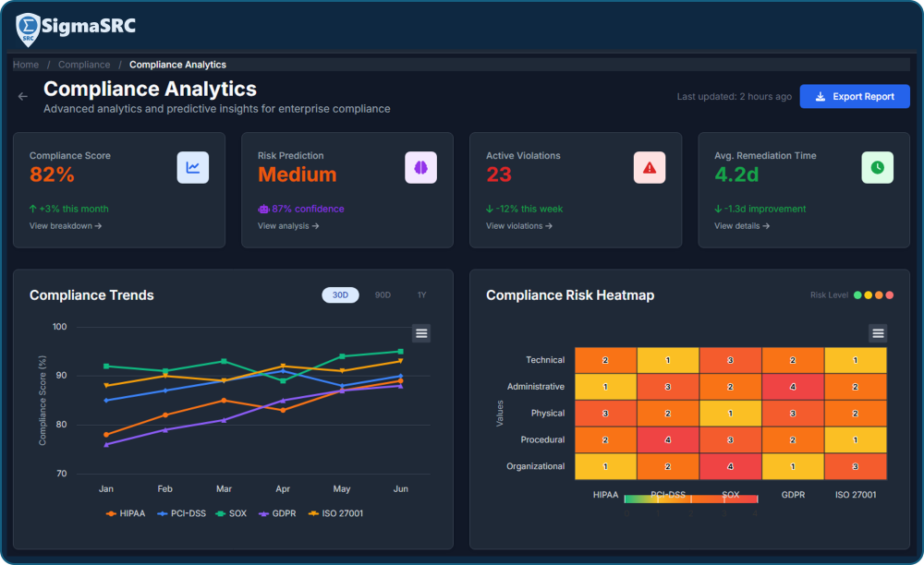Click the 'Organizational' heatmap row label
Image resolution: width=924 pixels, height=565 pixels.
(536, 466)
